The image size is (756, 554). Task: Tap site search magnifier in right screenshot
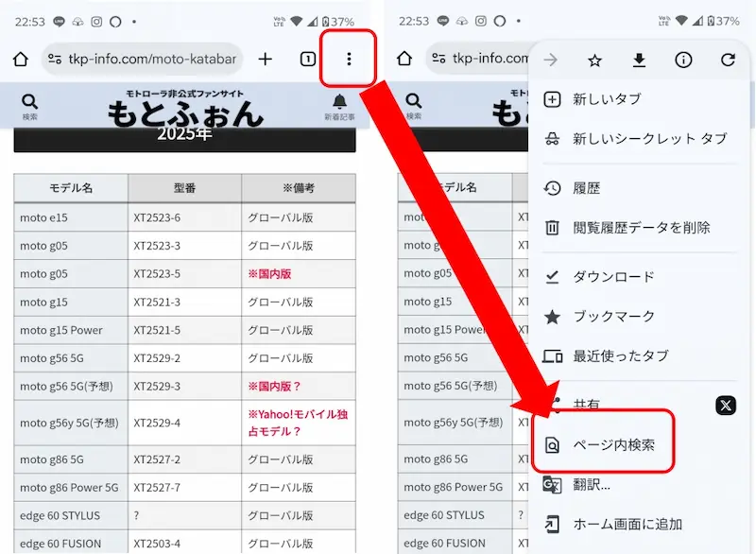414,106
